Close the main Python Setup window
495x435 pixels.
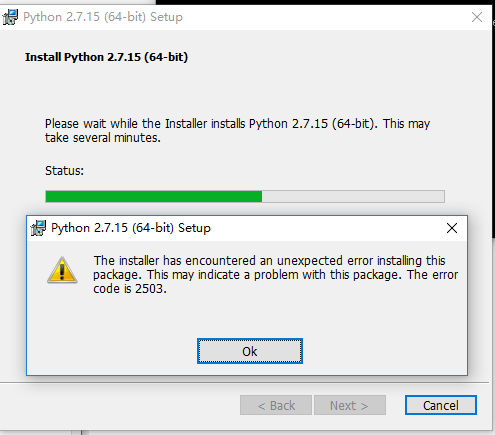[x=477, y=17]
